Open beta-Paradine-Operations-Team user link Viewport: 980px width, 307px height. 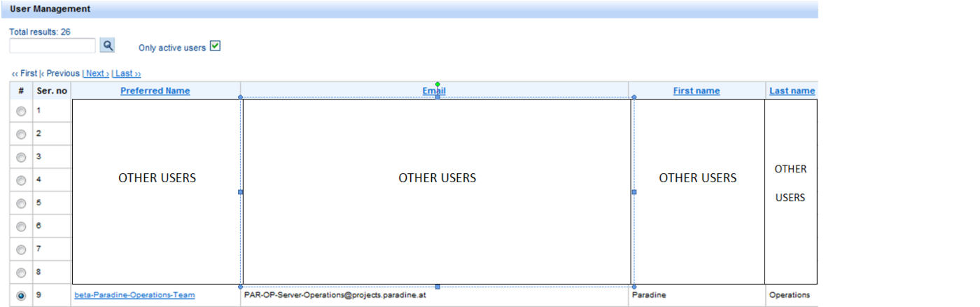pos(134,295)
